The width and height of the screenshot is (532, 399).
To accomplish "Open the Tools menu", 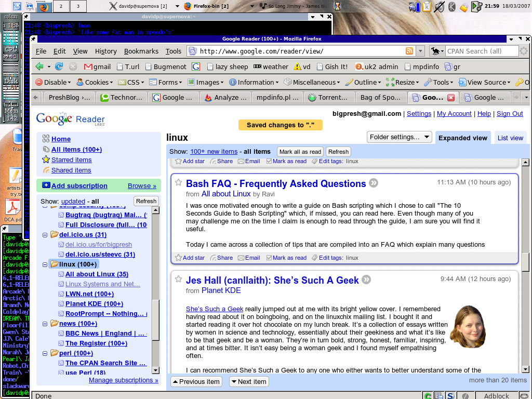I will click(174, 51).
